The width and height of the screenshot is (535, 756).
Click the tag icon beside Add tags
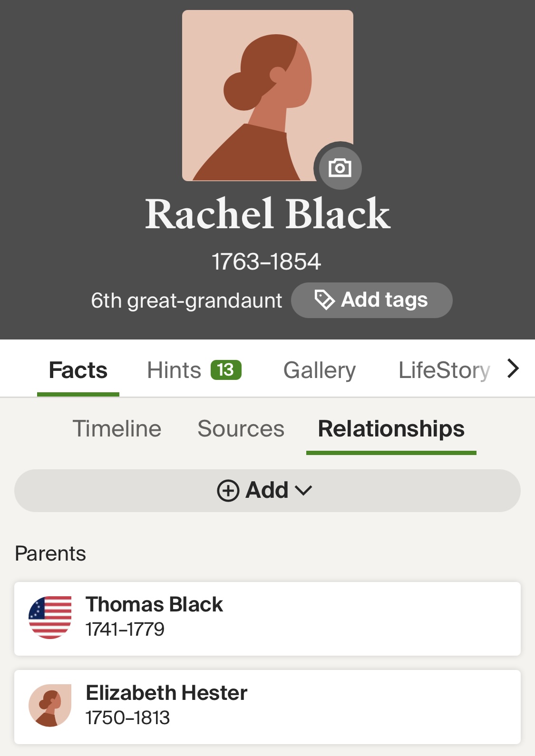tap(324, 300)
